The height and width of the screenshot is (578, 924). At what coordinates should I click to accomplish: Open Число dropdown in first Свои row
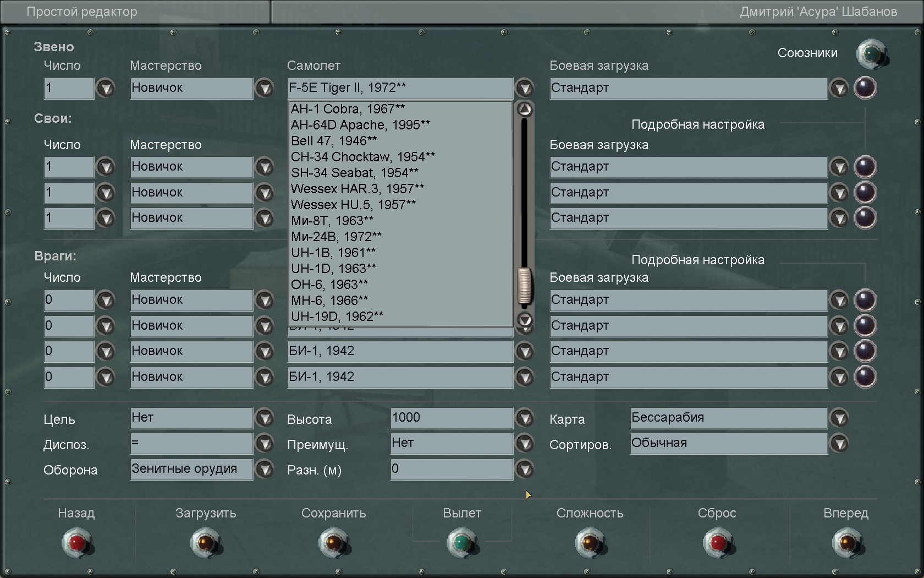click(106, 167)
